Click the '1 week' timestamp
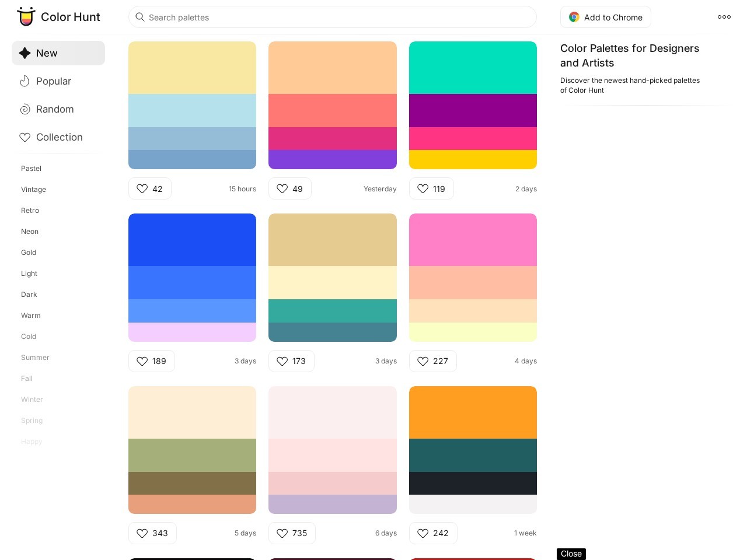This screenshot has height=560, width=747. tap(525, 533)
